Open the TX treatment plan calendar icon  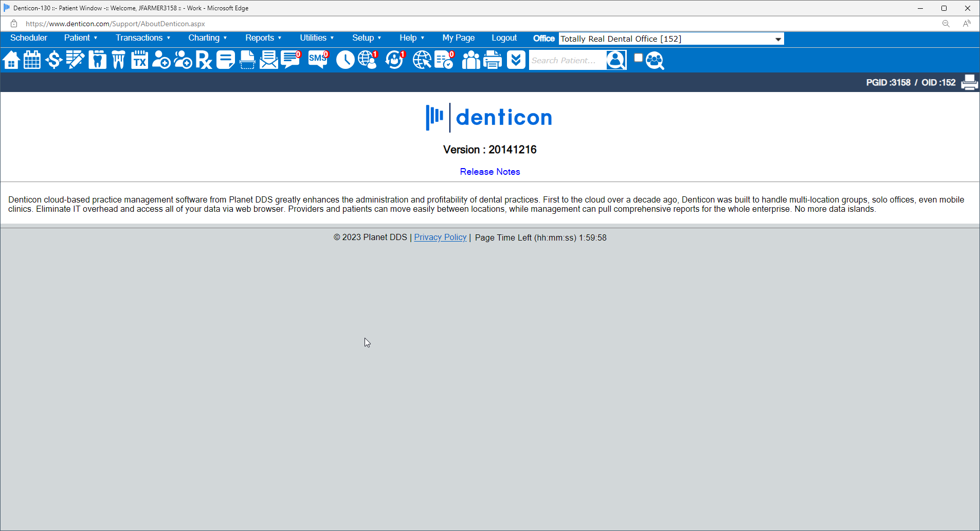pyautogui.click(x=139, y=60)
